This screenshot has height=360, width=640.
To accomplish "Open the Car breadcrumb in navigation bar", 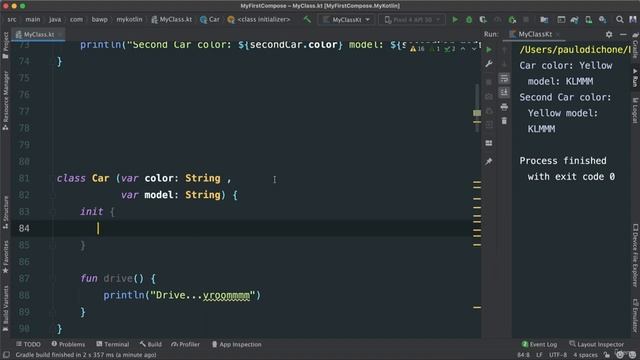I will (210, 19).
